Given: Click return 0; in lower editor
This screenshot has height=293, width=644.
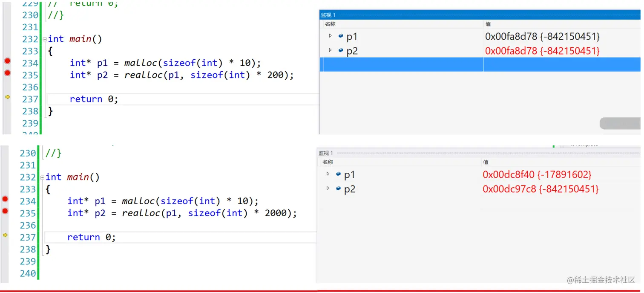Looking at the screenshot, I should click(x=91, y=237).
